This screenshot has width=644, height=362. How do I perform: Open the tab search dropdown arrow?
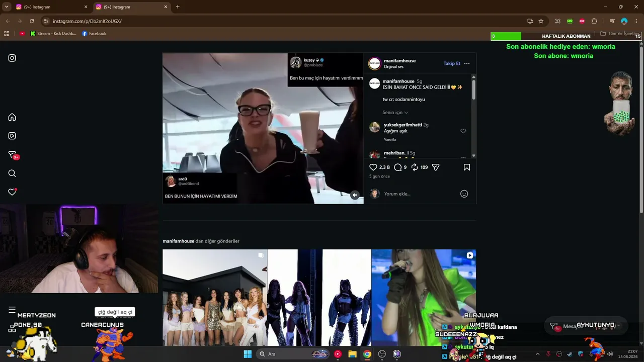(x=7, y=7)
